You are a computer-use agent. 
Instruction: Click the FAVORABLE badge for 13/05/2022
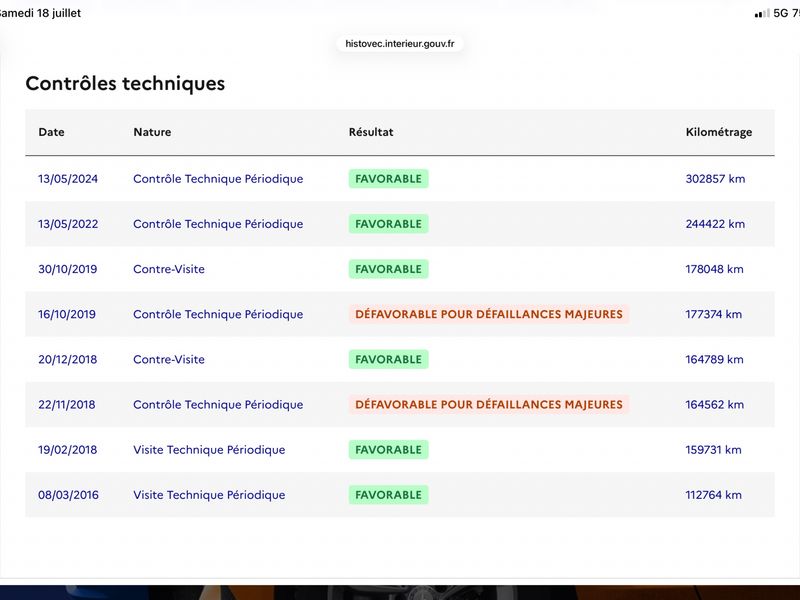tap(388, 224)
